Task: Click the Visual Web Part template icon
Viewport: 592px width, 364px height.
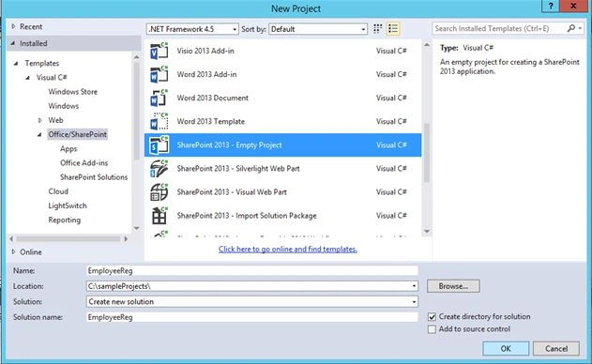Action: 159,191
